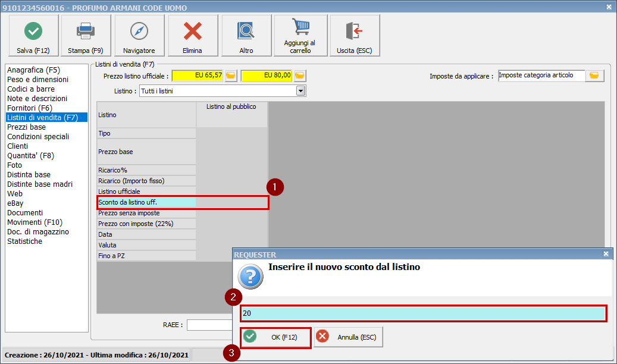617x364 pixels.
Task: Open Movimenti (F10) section
Action: pos(35,222)
